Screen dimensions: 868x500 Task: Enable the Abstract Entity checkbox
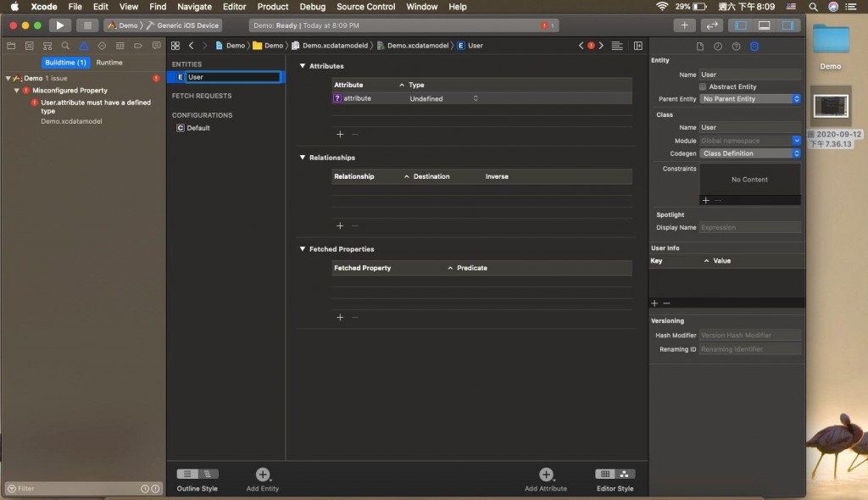[x=703, y=87]
